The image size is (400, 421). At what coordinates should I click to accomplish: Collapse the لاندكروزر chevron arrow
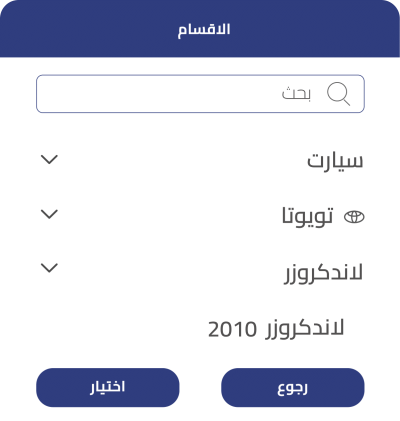pyautogui.click(x=49, y=268)
